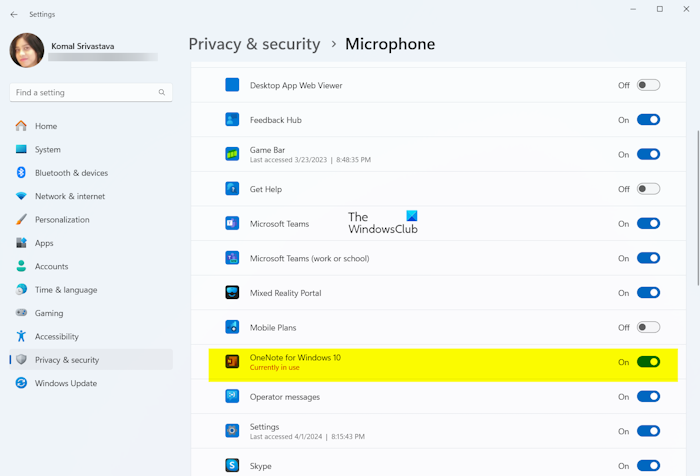
Task: Click the Home house icon
Action: point(21,126)
